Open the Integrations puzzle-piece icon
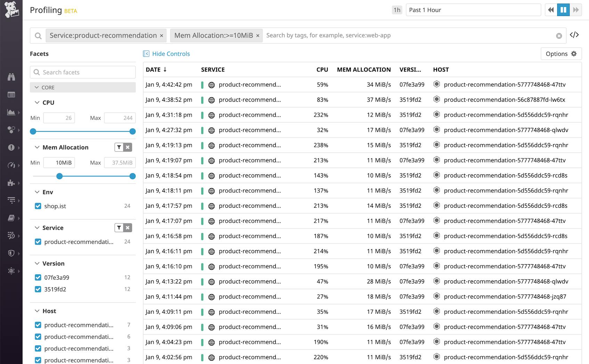589x364 pixels. 11,183
